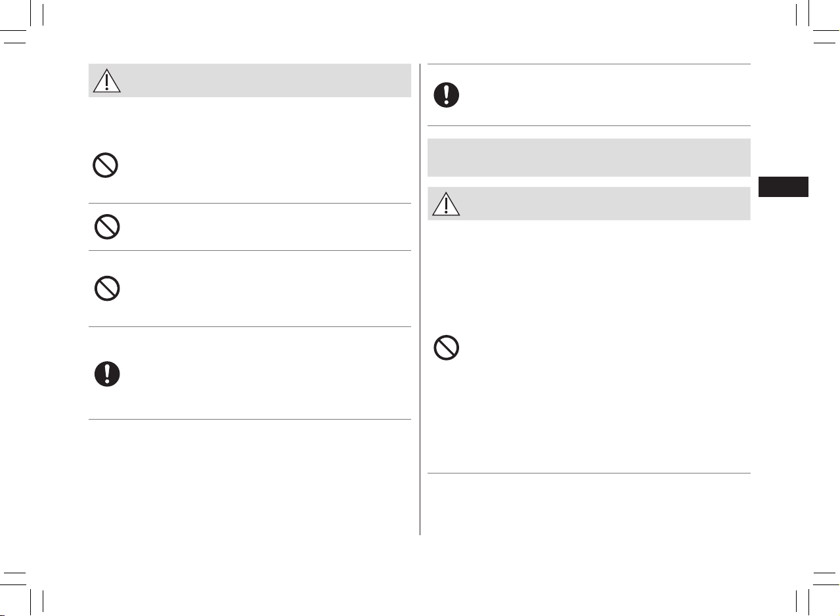The height and width of the screenshot is (616, 840).
Task: Click the horizontal rule below left-column exclamation section
Action: (x=250, y=419)
